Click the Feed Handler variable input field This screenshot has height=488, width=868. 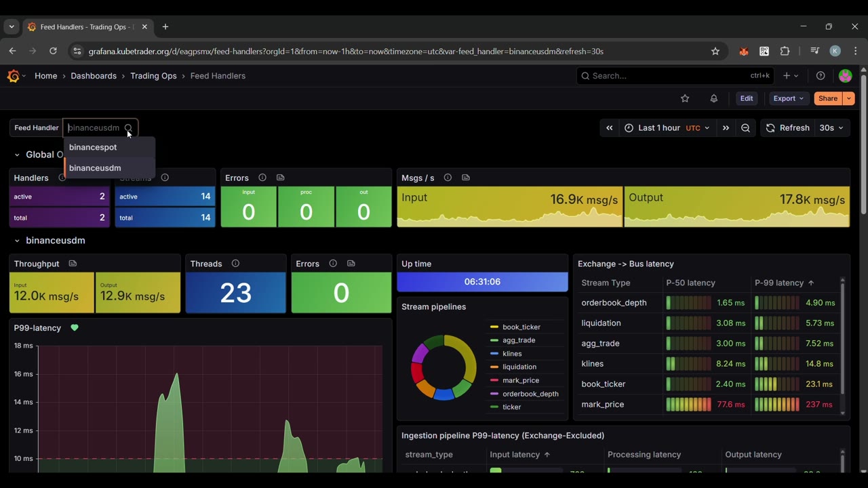(x=100, y=128)
